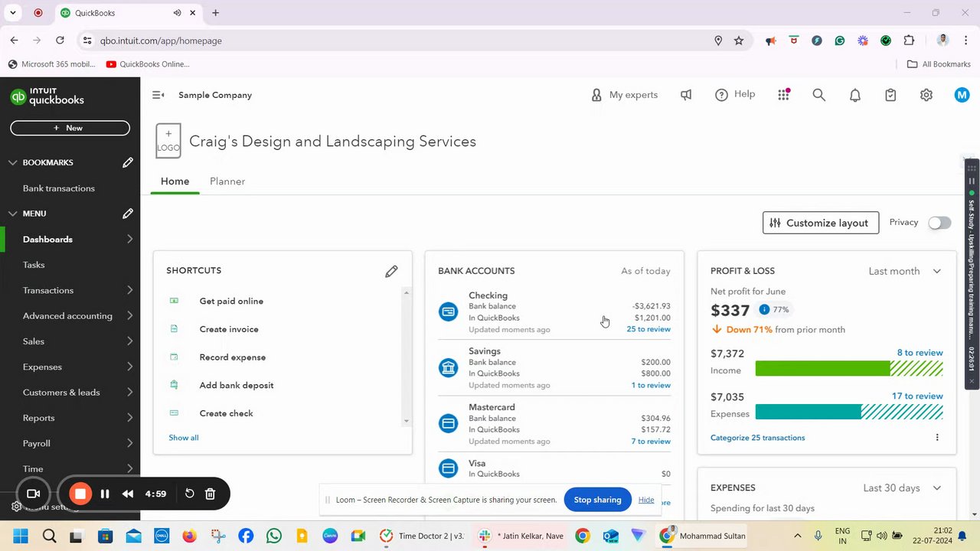The height and width of the screenshot is (551, 980).
Task: Click the New button
Action: pos(70,128)
